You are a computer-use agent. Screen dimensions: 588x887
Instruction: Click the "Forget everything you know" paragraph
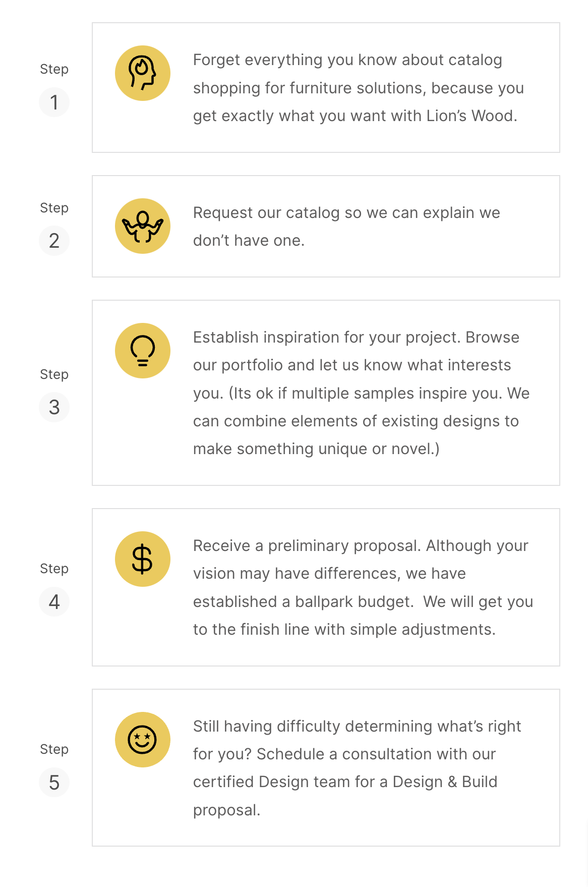click(358, 88)
